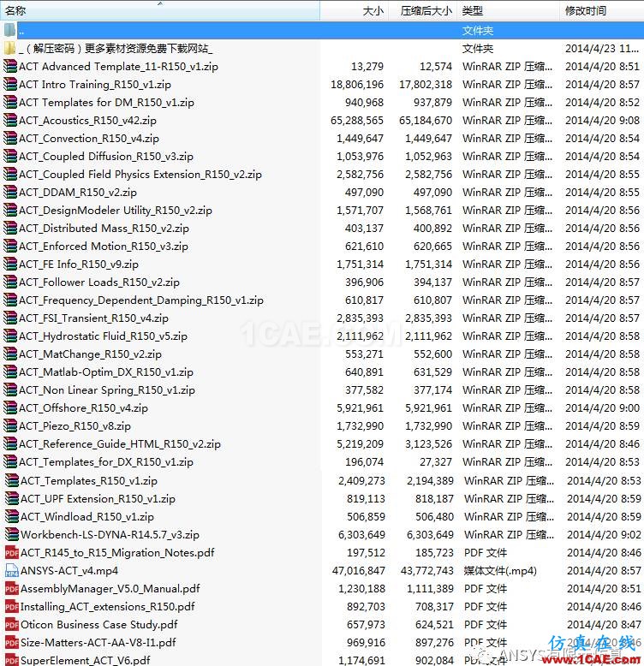Click 文件夹 type in the highlighted '..' row
Image resolution: width=644 pixels, height=666 pixels.
[x=478, y=30]
